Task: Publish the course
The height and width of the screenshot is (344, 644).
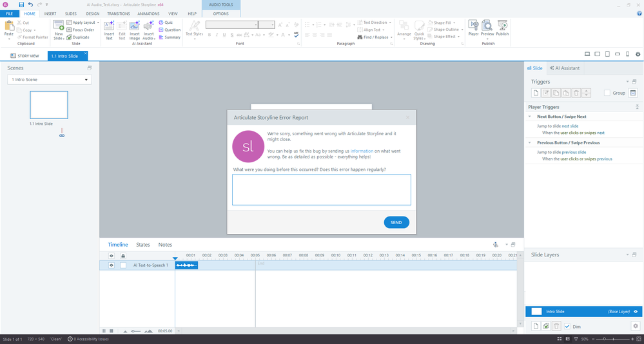Action: tap(502, 28)
